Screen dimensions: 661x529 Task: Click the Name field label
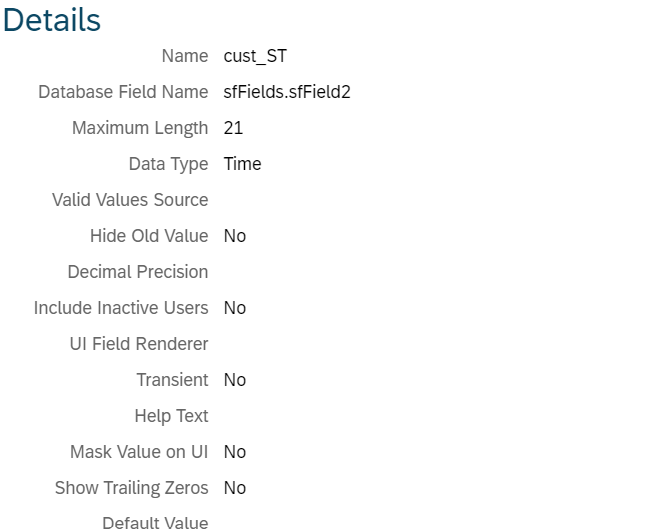tap(185, 56)
